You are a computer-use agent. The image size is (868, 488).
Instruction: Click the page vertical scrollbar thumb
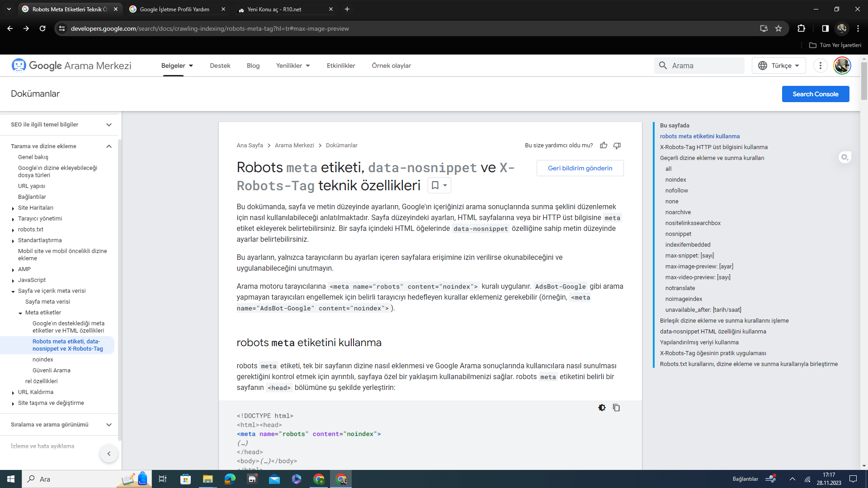pos(864,81)
